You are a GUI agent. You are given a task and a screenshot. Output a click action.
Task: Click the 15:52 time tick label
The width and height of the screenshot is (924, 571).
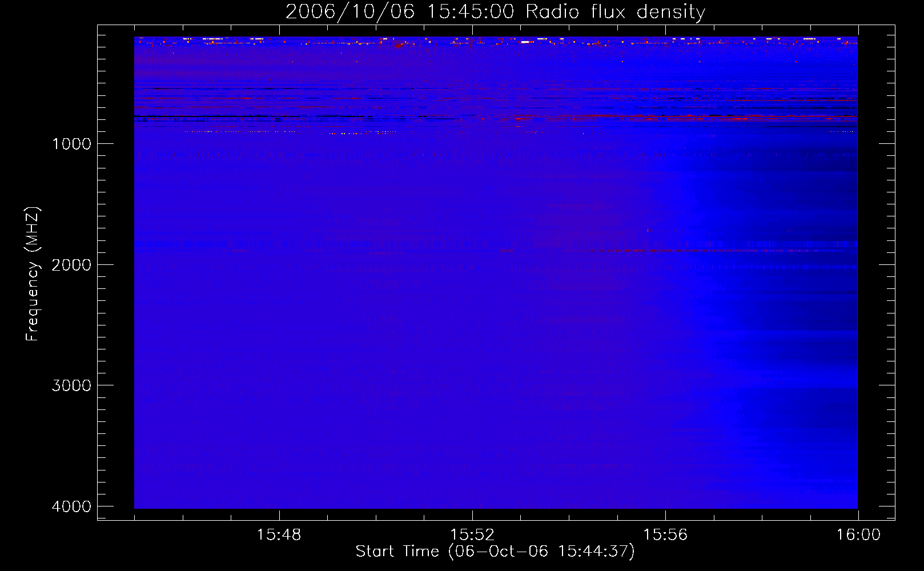tap(472, 535)
